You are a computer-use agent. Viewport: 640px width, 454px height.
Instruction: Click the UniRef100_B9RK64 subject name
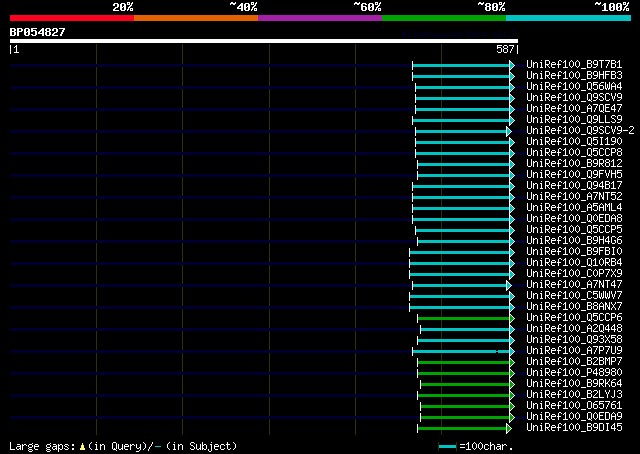pyautogui.click(x=574, y=384)
